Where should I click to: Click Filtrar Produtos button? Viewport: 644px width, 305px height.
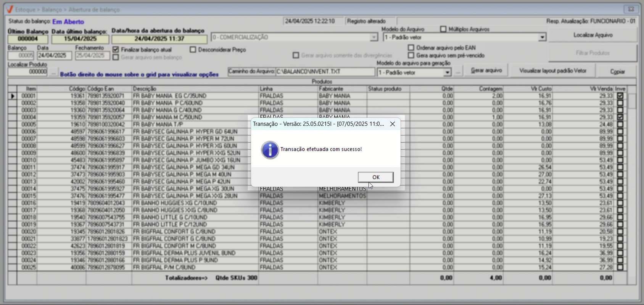pos(592,53)
